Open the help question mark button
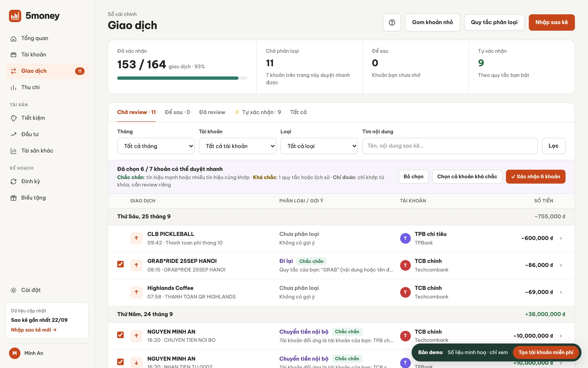The height and width of the screenshot is (368, 588). tap(392, 22)
